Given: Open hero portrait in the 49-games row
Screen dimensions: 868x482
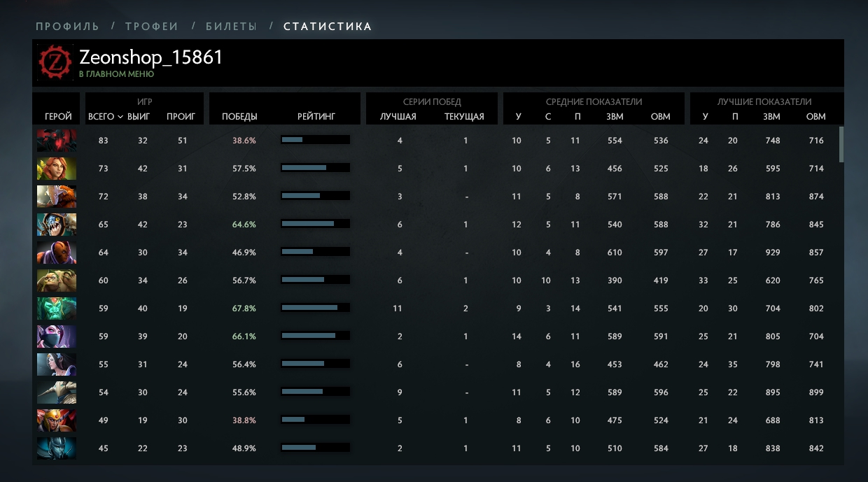Looking at the screenshot, I should (57, 420).
